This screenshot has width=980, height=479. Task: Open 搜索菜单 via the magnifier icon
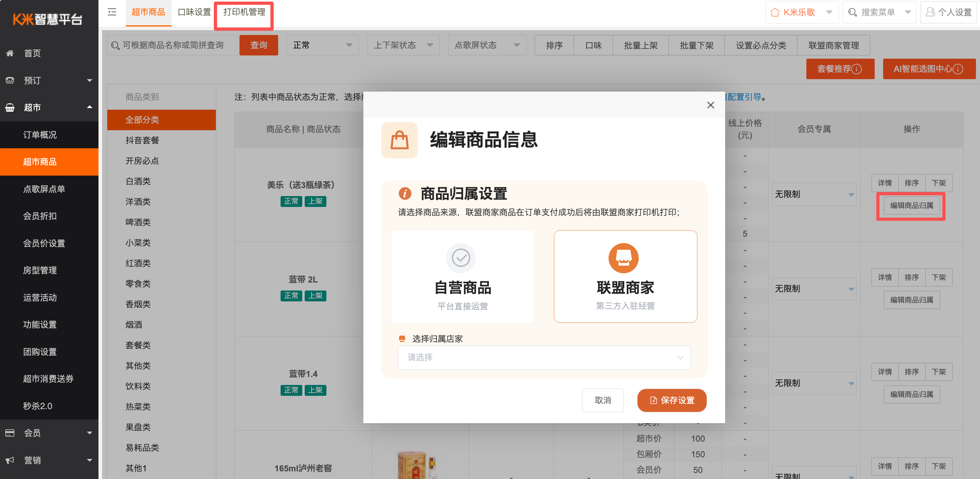(x=853, y=12)
